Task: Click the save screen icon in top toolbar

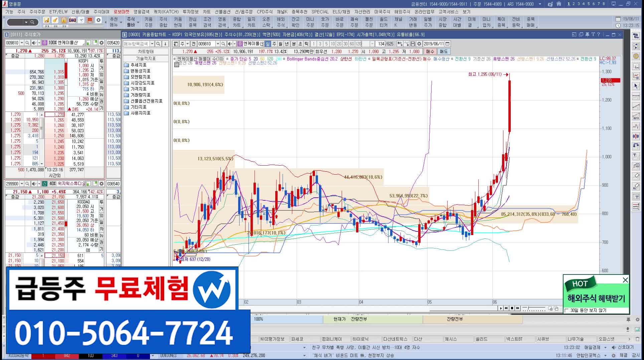Action: tap(46, 20)
